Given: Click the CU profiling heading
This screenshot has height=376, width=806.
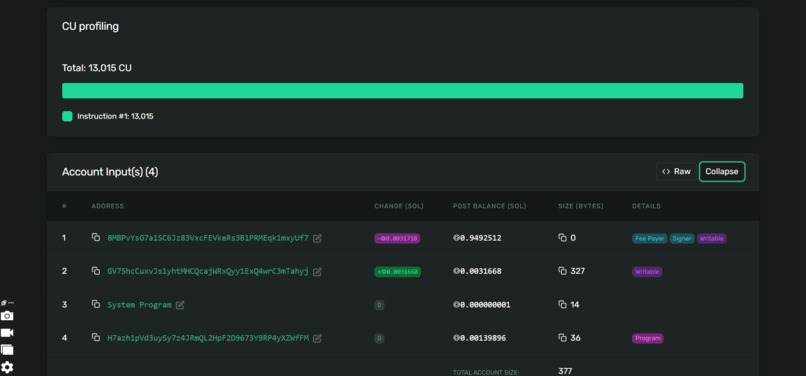Looking at the screenshot, I should point(90,26).
